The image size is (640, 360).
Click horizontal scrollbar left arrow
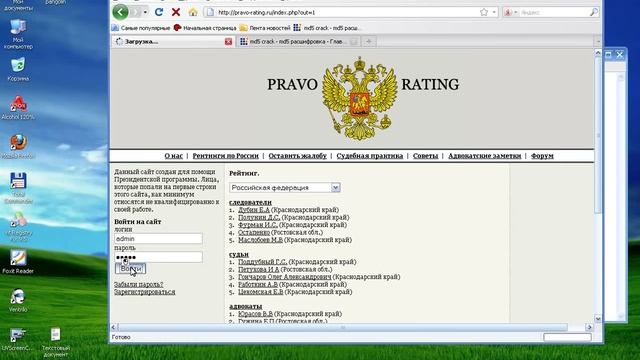coord(114,327)
